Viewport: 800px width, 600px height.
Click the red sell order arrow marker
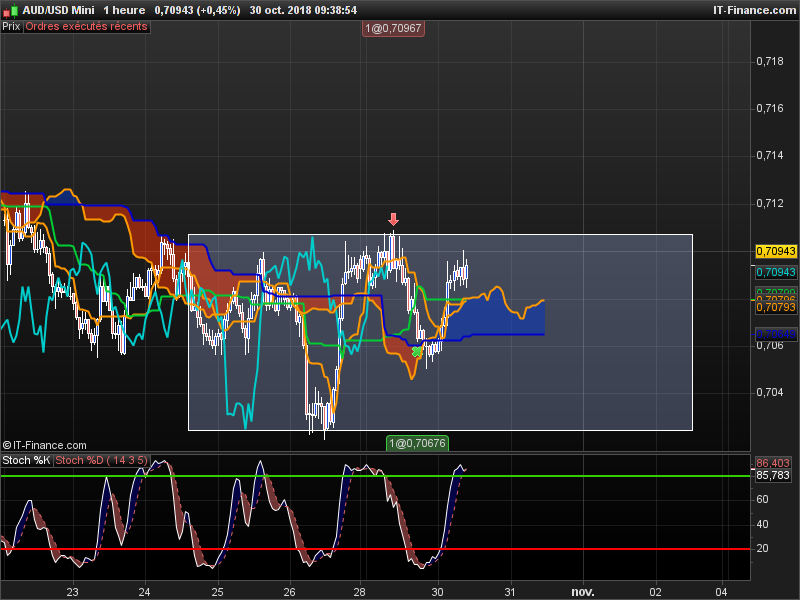coord(393,219)
